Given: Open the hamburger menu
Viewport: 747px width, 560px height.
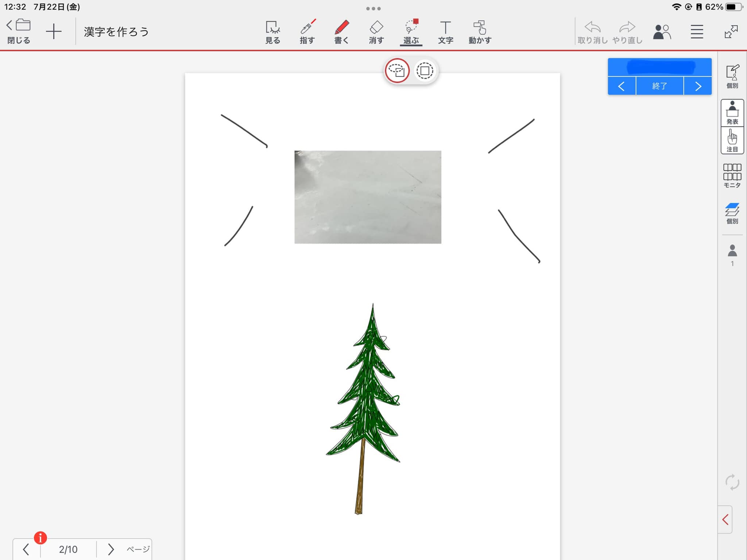Looking at the screenshot, I should pos(697,32).
